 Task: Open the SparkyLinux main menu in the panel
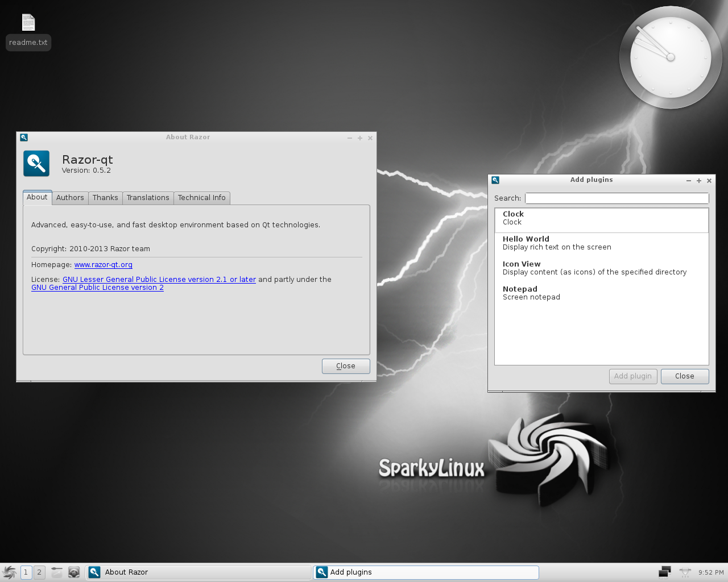[x=10, y=572]
